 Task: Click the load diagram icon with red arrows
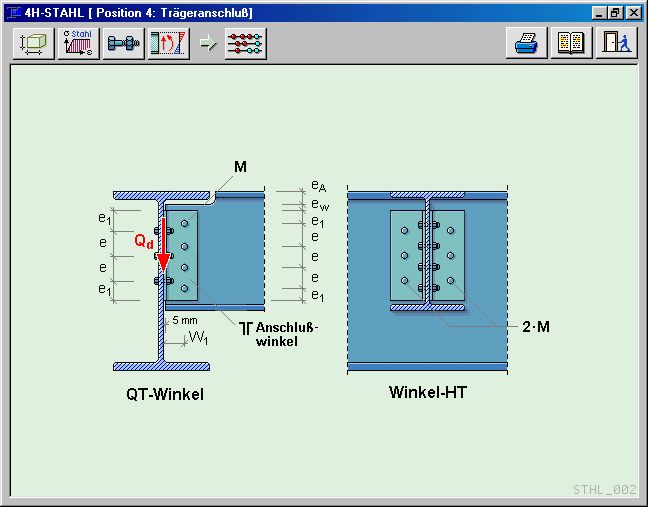tap(168, 44)
